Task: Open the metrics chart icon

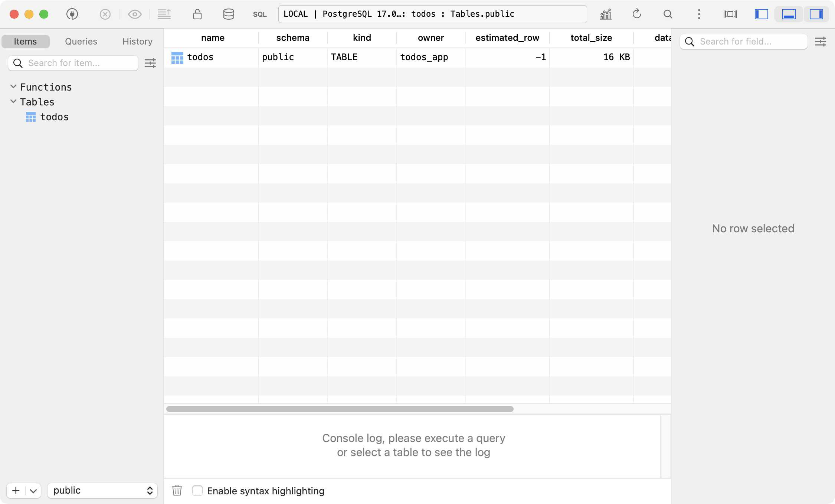Action: (x=606, y=14)
